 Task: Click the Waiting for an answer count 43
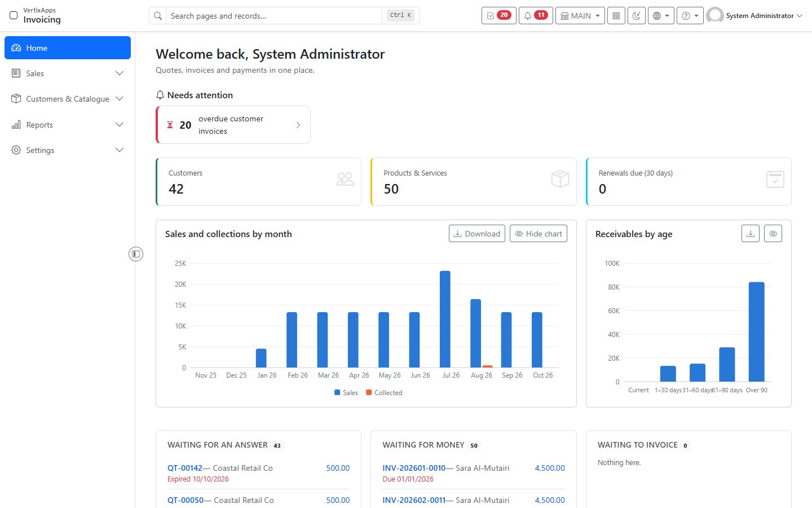tap(277, 445)
